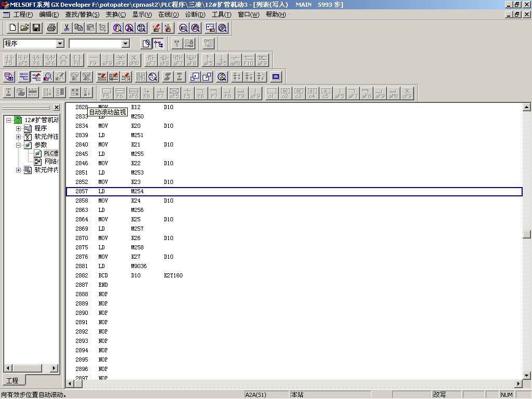Open the 诊断(D) menu
Screen dimensions: 532x399
[195, 15]
